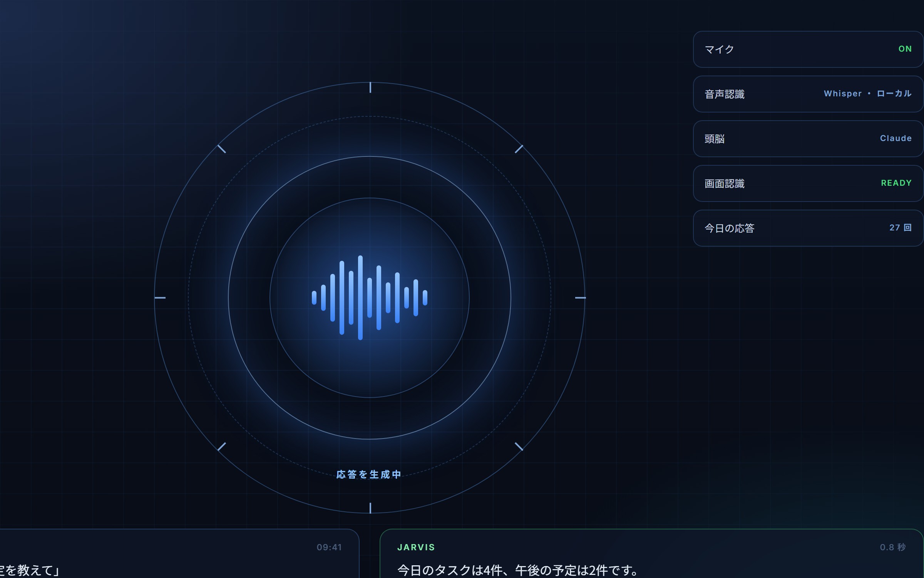Open the 今日の応答 status card
This screenshot has height=578, width=924.
coord(808,228)
